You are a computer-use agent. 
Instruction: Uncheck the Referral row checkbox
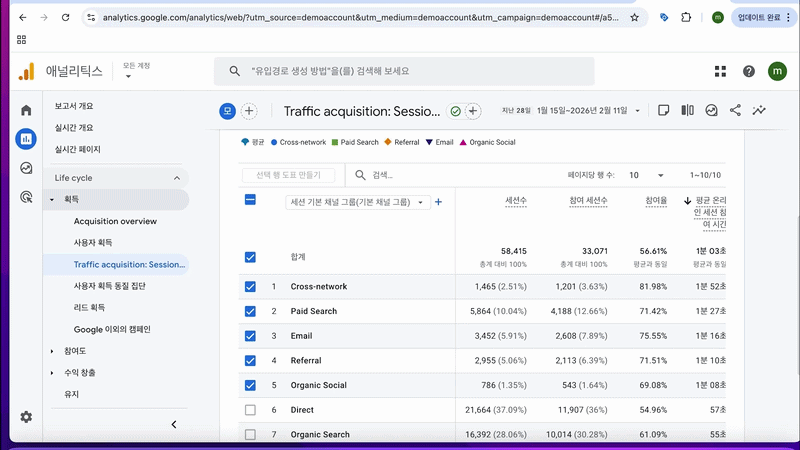(x=250, y=361)
